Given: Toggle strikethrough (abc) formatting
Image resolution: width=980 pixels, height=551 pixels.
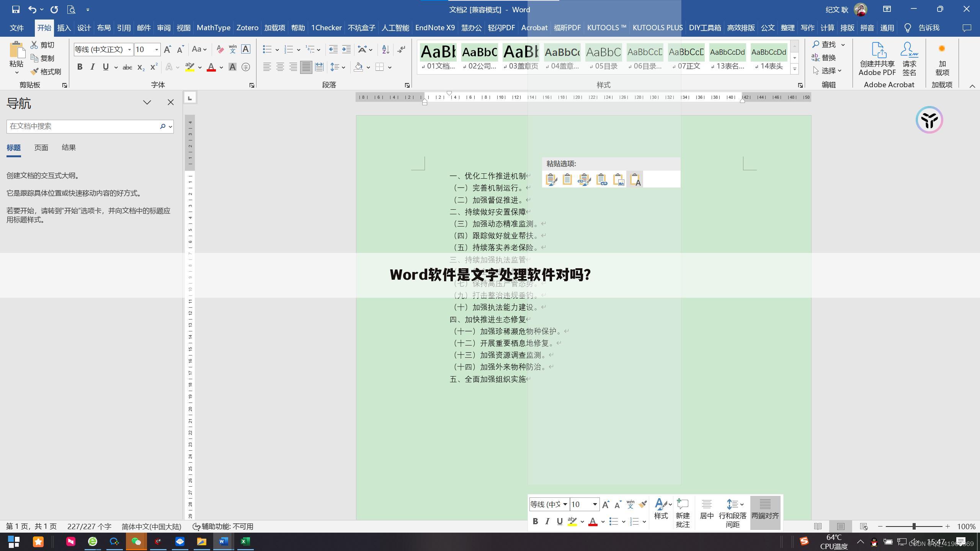Looking at the screenshot, I should 127,68.
